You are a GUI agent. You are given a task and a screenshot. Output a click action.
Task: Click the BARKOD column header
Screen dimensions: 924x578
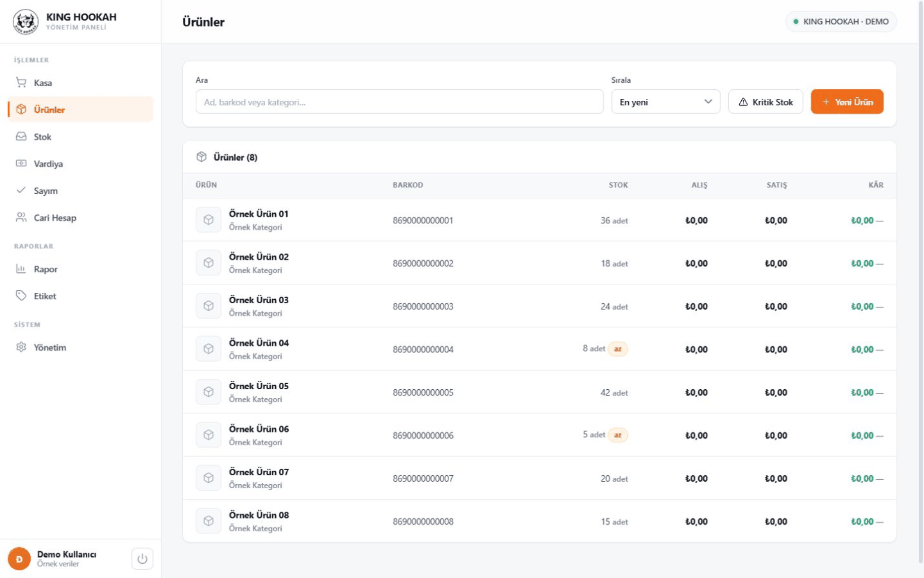click(x=408, y=185)
